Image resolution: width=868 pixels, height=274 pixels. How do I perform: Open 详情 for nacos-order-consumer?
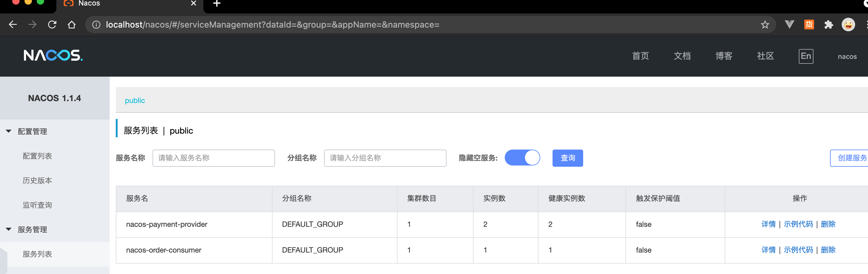point(768,250)
